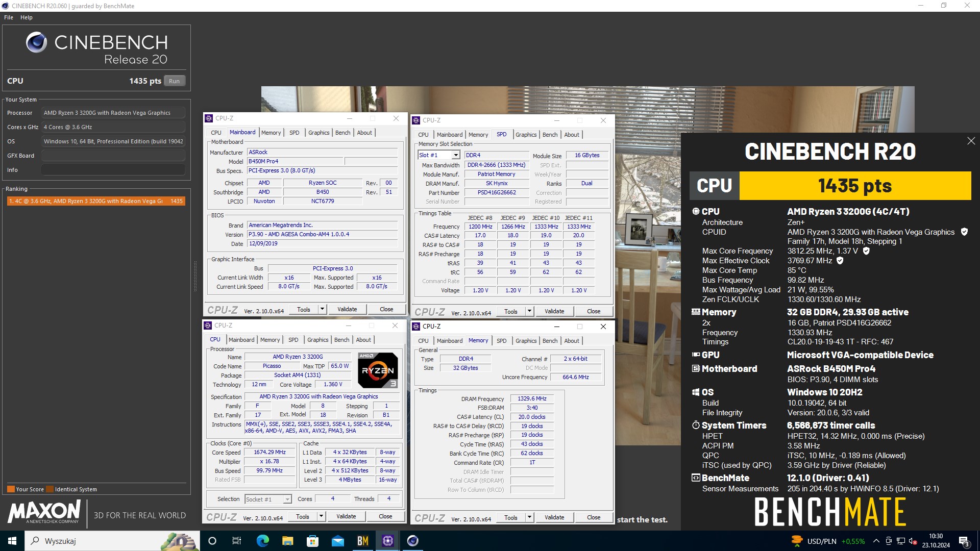Click the network tray icon
The width and height of the screenshot is (980, 551).
[901, 541]
